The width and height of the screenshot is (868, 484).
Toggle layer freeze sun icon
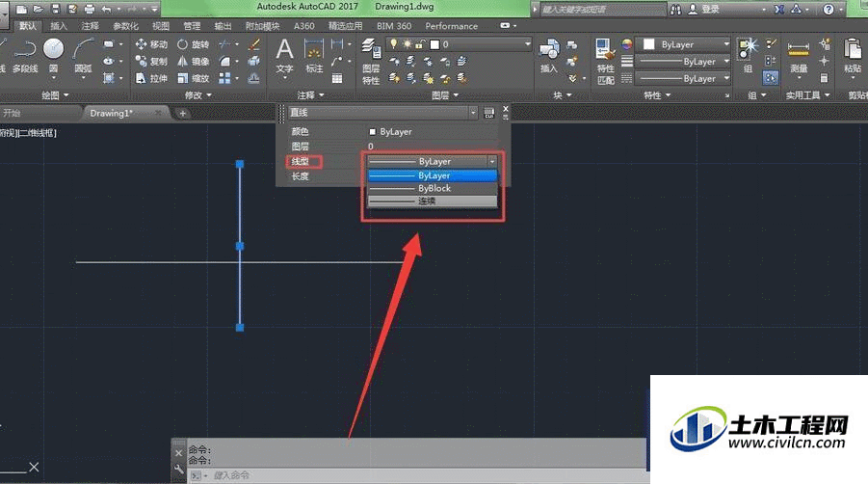click(407, 43)
